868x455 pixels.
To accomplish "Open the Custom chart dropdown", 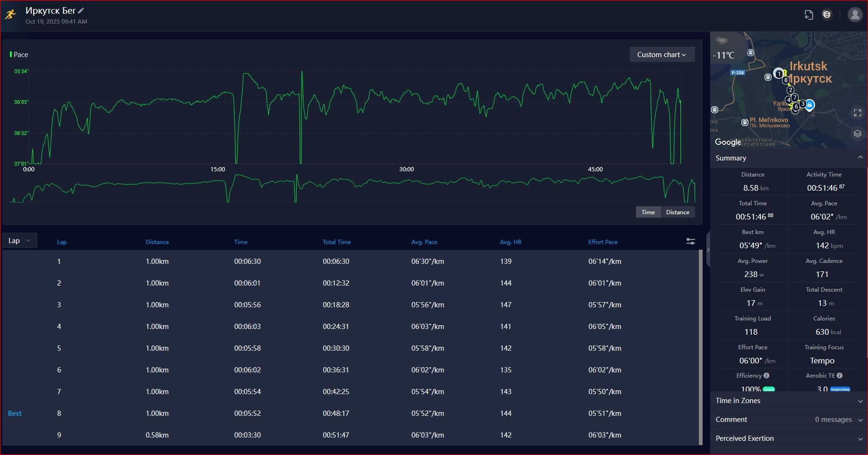I will 662,54.
